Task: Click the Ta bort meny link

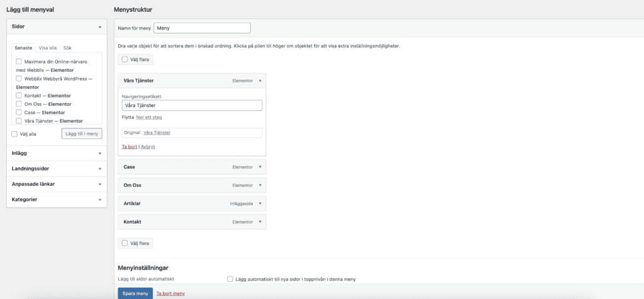Action: [x=170, y=293]
